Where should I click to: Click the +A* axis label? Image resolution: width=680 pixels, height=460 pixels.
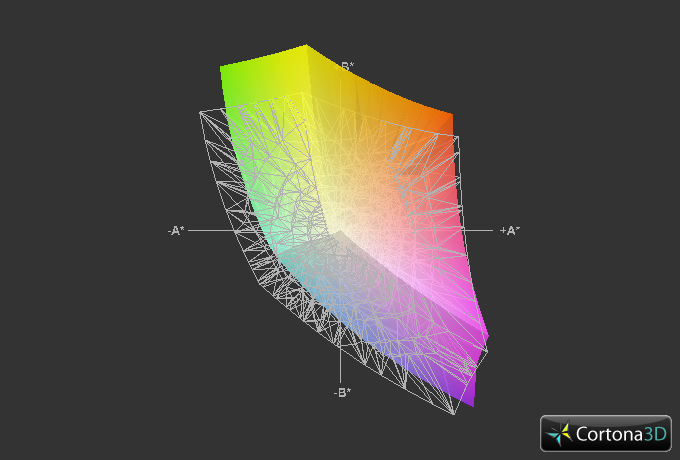[x=510, y=231]
